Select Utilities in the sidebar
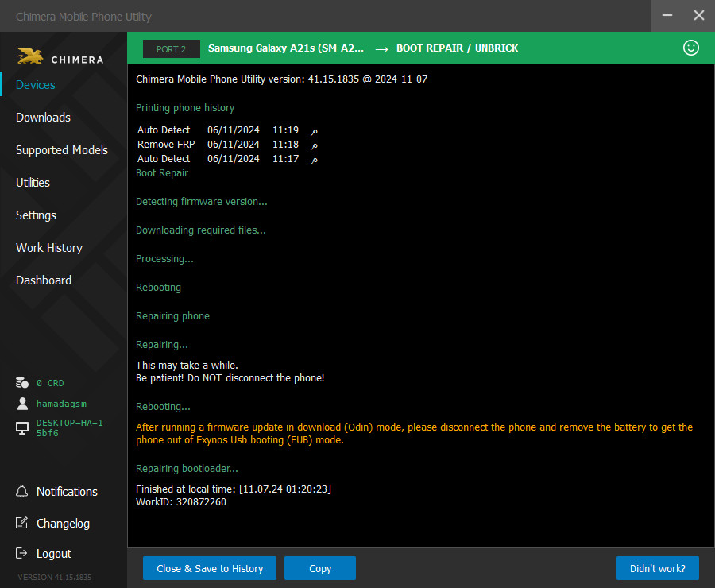The width and height of the screenshot is (715, 588). click(x=33, y=183)
